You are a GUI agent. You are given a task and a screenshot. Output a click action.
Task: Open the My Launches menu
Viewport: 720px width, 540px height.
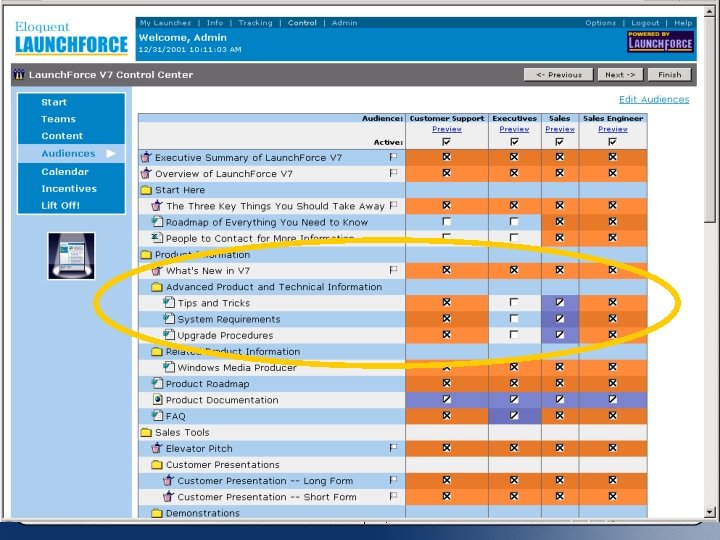pos(165,22)
